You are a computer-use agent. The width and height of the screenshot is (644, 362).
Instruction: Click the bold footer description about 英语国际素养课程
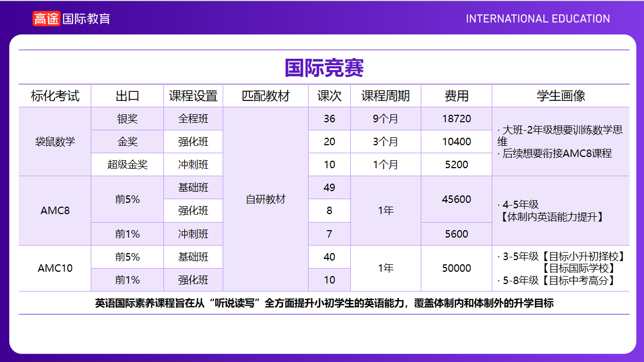click(324, 303)
